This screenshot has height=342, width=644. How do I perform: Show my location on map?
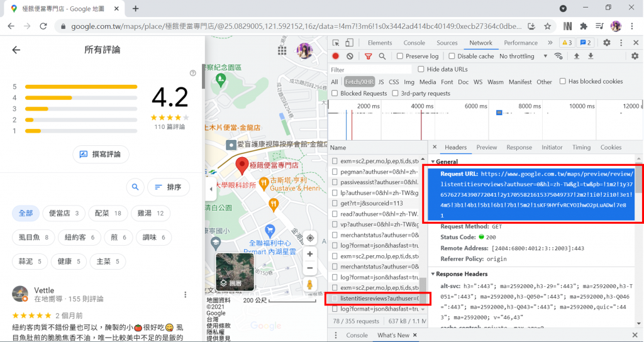[x=310, y=238]
